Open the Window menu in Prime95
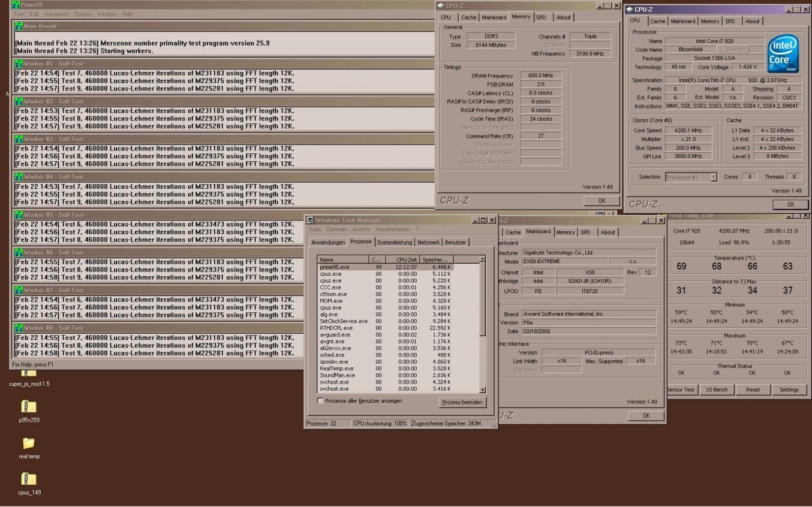This screenshot has height=507, width=812. 107,14
